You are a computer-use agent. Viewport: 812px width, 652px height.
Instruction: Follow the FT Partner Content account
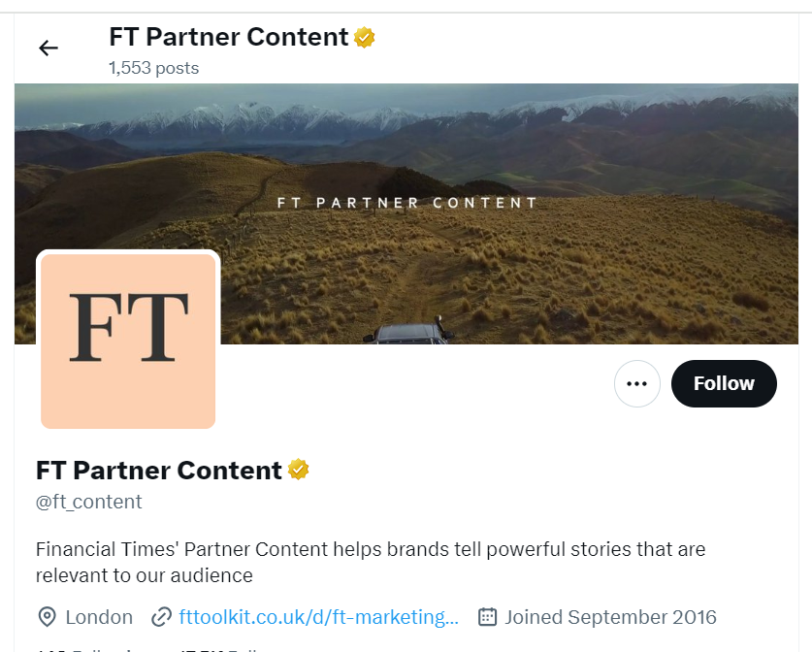[724, 383]
